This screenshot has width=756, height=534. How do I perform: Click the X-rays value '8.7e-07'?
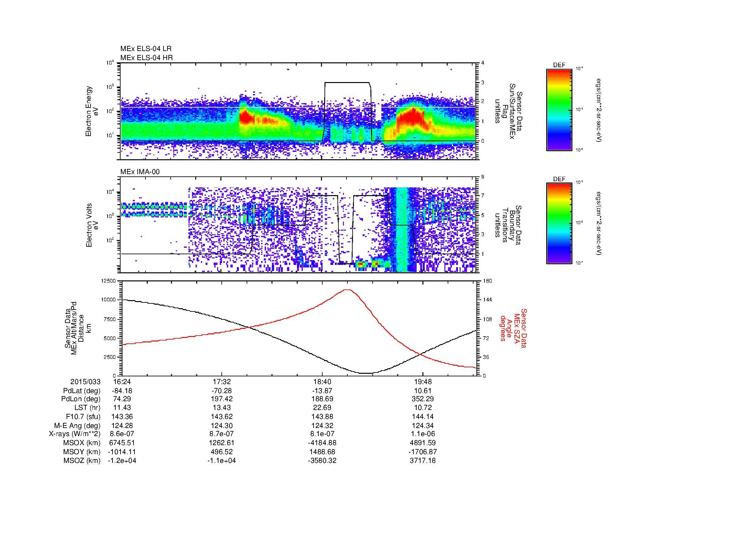222,434
